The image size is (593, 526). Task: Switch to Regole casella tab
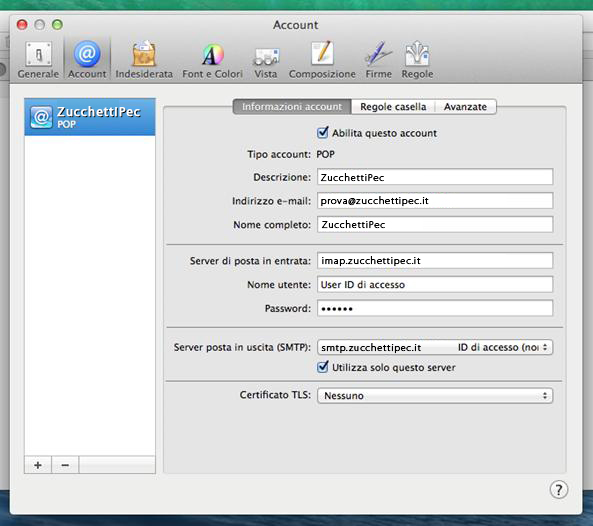pyautogui.click(x=393, y=107)
